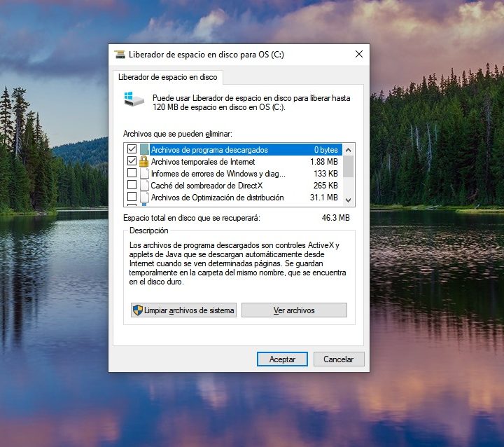The height and width of the screenshot is (447, 504).
Task: Click the 31.1 MB size value
Action: pos(323,198)
